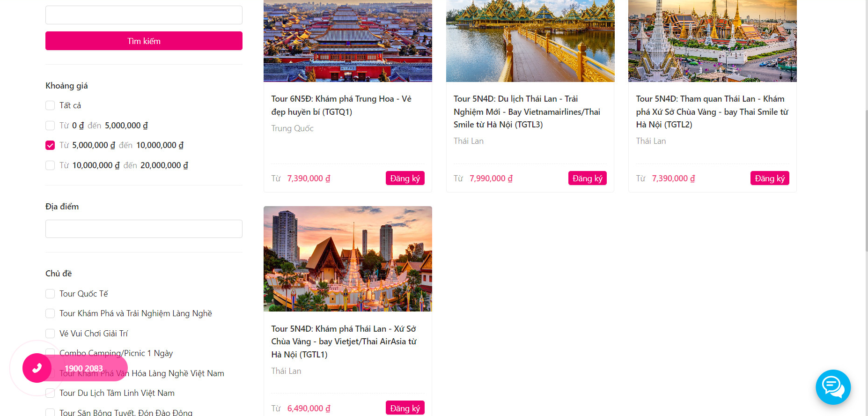Open the live chat bubble icon
Screen dimensions: 868x416
point(833,387)
